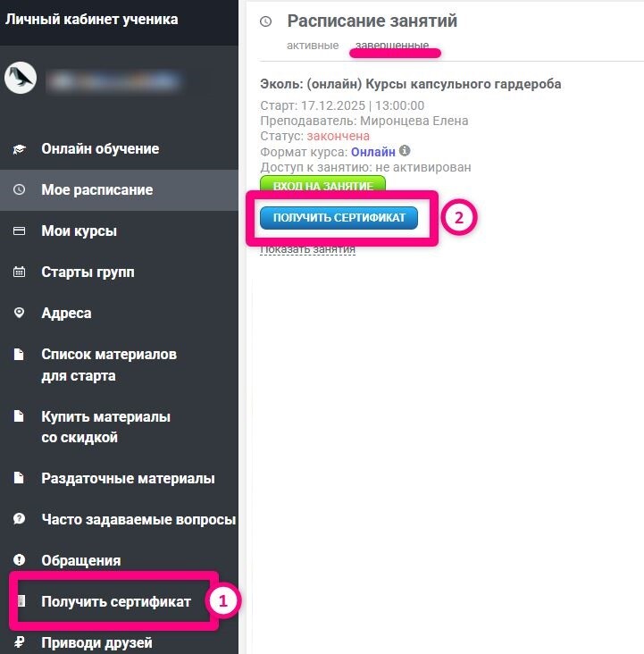Click the graduation cap icon for Онлайн обучение
The height and width of the screenshot is (654, 644).
pyautogui.click(x=19, y=149)
